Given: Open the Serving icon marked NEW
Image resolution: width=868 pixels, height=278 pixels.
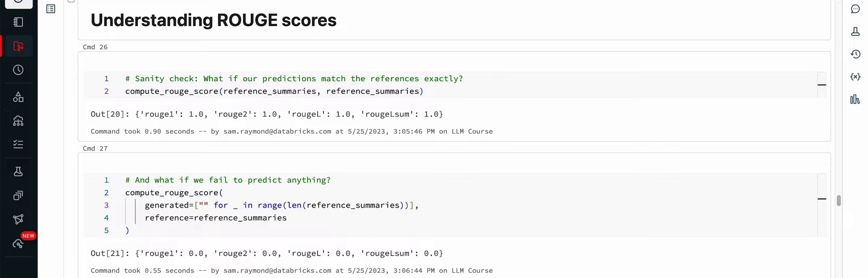Looking at the screenshot, I should 19,244.
